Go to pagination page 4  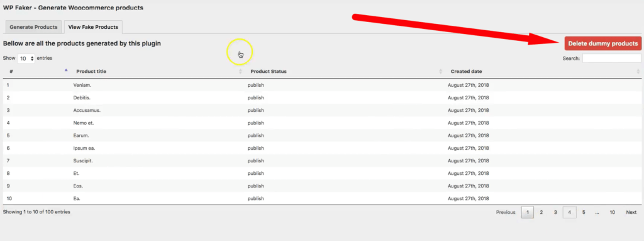point(570,212)
